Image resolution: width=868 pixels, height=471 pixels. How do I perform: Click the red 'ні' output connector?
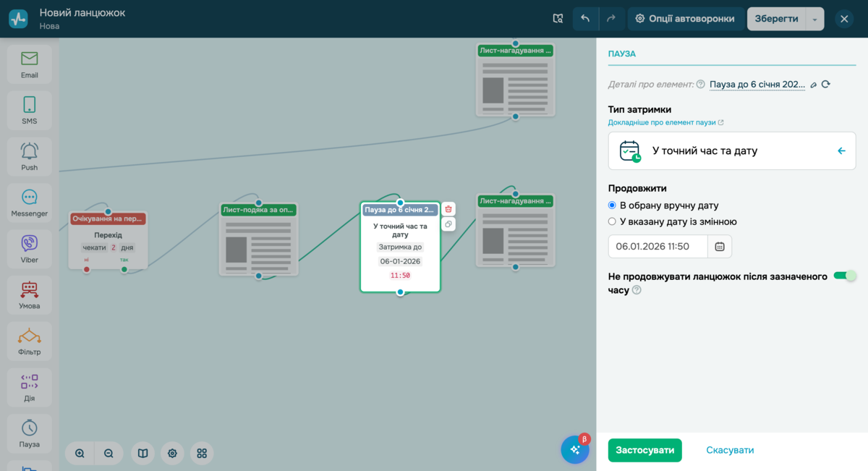(x=87, y=270)
